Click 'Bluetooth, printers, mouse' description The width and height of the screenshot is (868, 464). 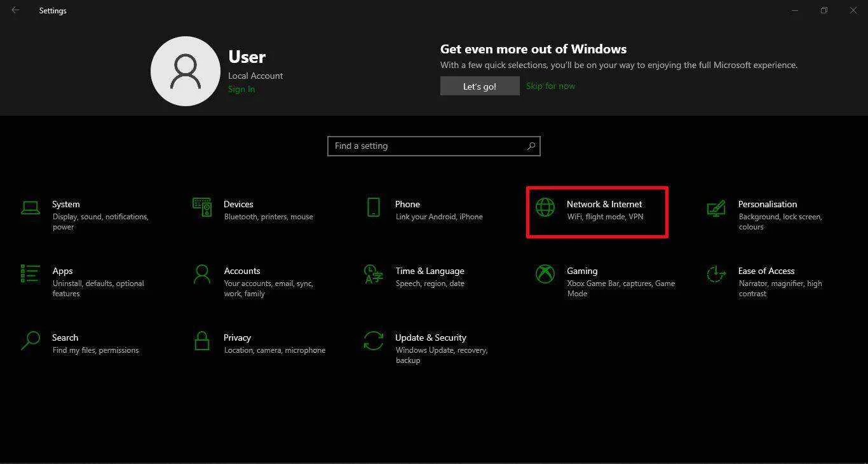[x=269, y=217]
